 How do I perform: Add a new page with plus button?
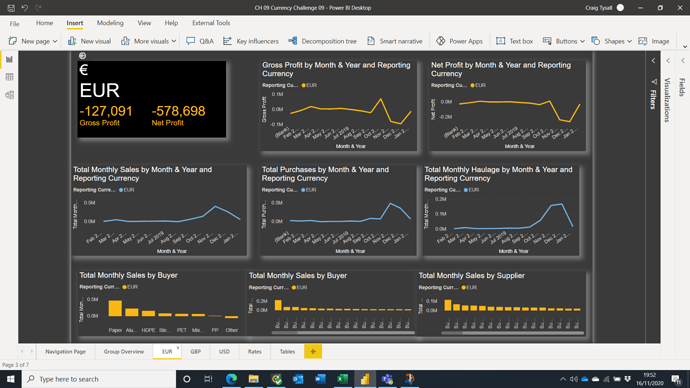(313, 351)
